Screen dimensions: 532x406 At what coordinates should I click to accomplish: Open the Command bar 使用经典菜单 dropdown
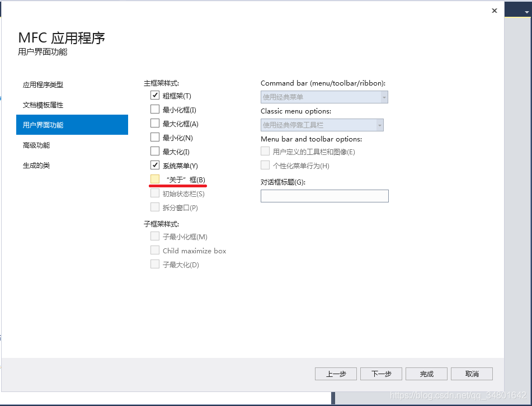coord(324,97)
